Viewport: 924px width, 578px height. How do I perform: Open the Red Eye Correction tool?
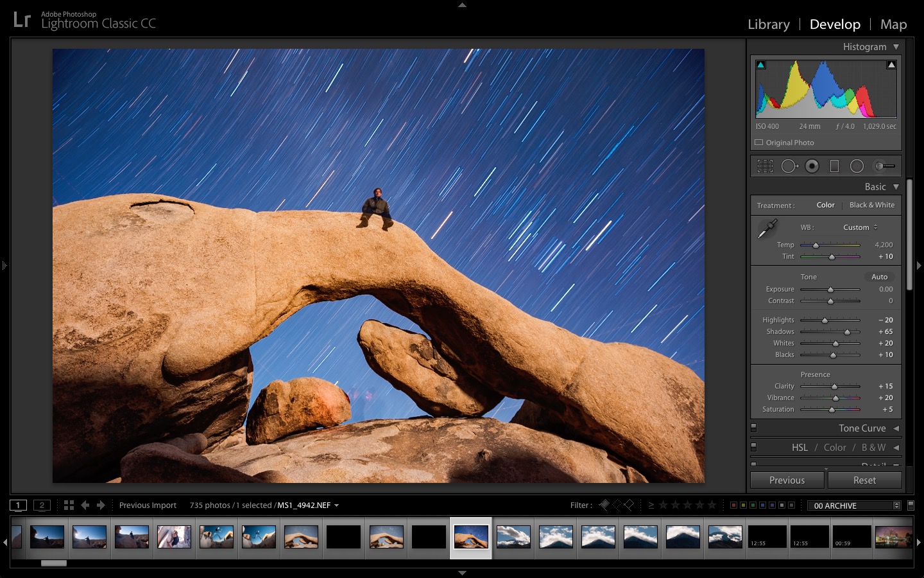click(812, 166)
